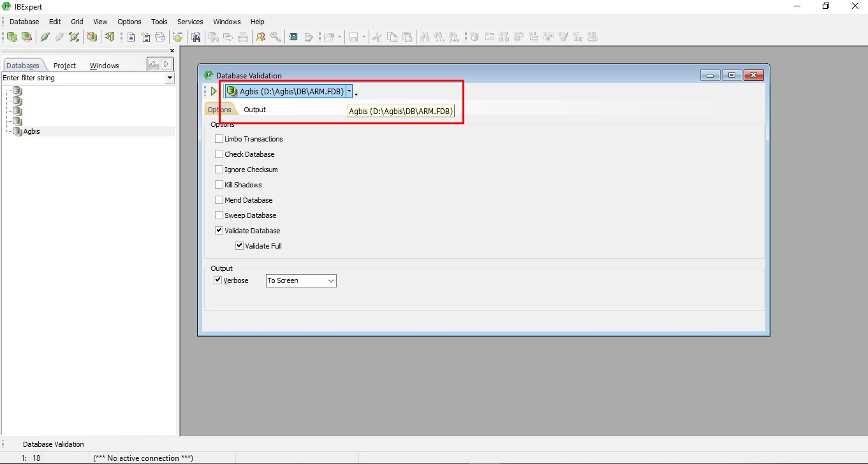The width and height of the screenshot is (868, 464).
Task: Uncheck the Validate Database checkbox
Action: (219, 231)
